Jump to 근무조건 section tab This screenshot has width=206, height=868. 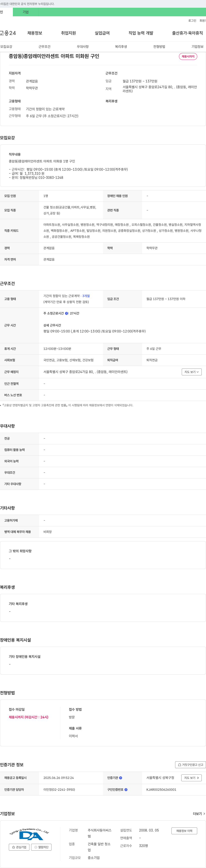pos(44,47)
